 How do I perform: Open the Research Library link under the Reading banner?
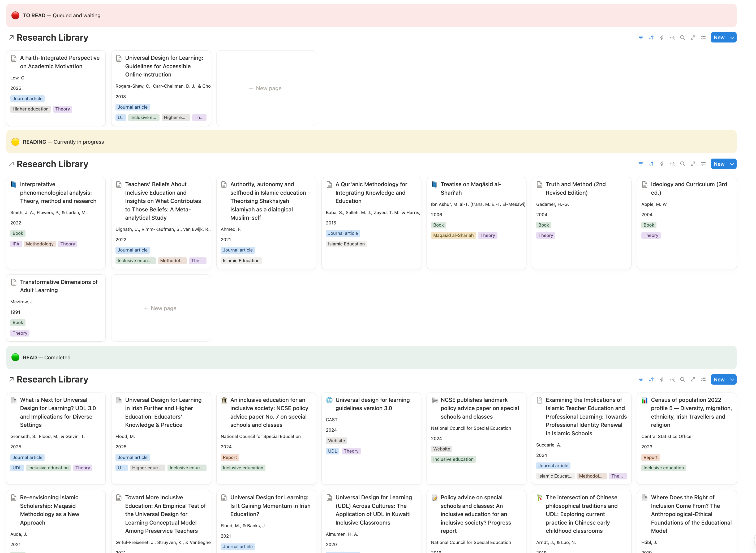52,164
